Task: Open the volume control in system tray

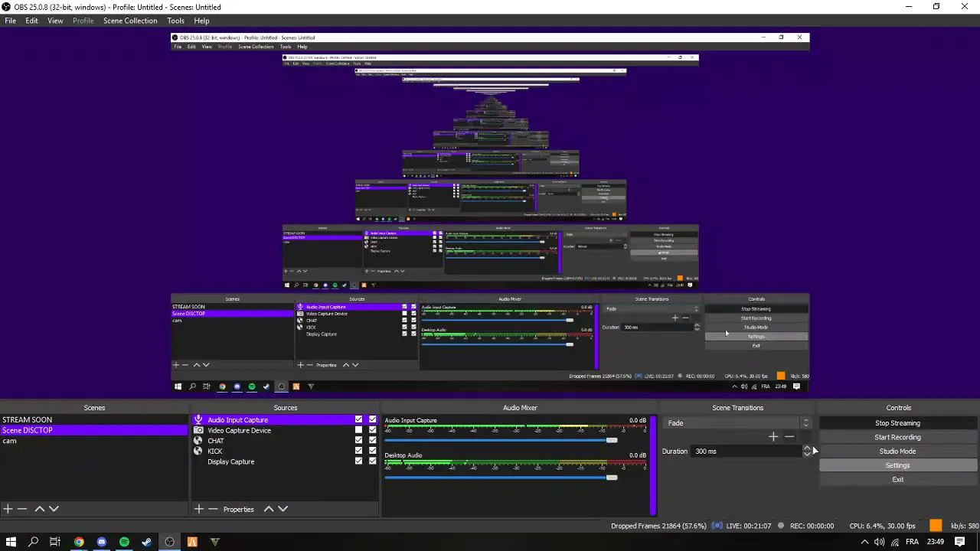Action: 880,542
